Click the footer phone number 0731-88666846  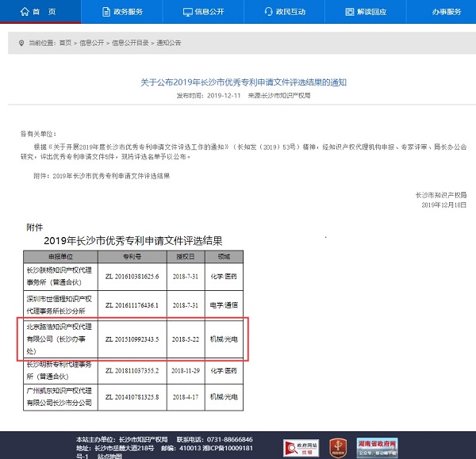click(230, 440)
